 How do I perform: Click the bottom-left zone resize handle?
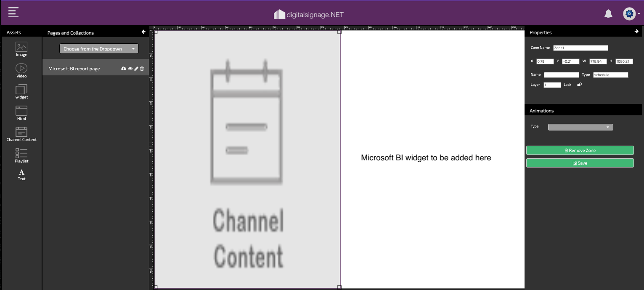155,287
